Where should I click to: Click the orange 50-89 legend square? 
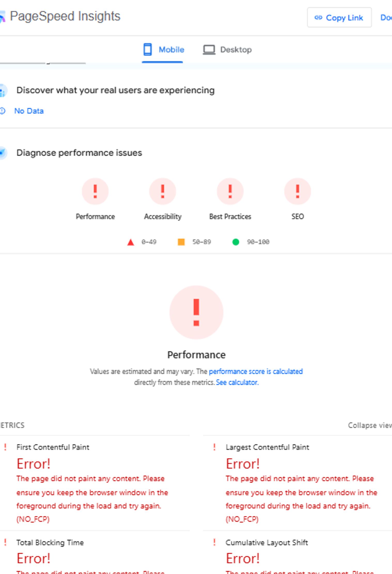pyautogui.click(x=181, y=242)
